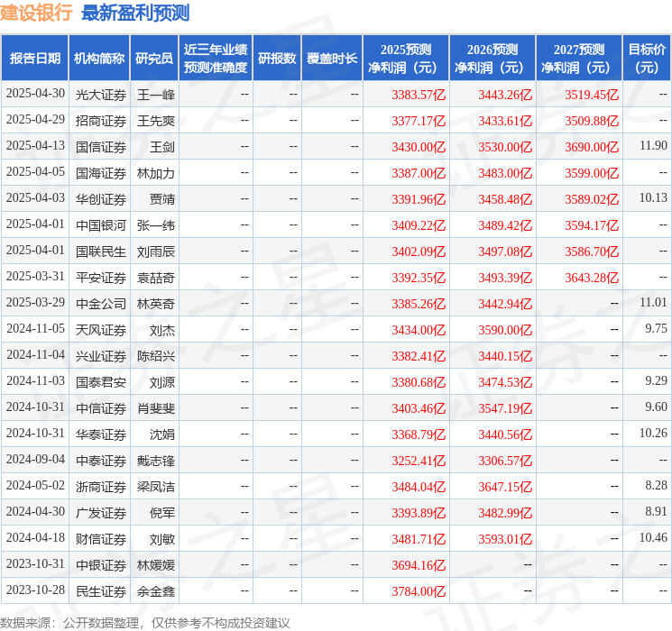Screen dimensions: 672x631
Task: Click analyst name 林加力
Action: [x=156, y=173]
